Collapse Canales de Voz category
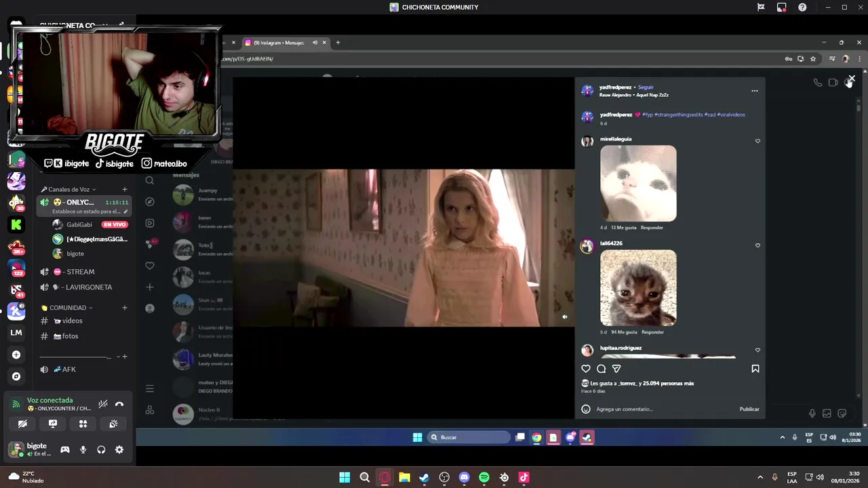The height and width of the screenshot is (488, 868). point(68,189)
